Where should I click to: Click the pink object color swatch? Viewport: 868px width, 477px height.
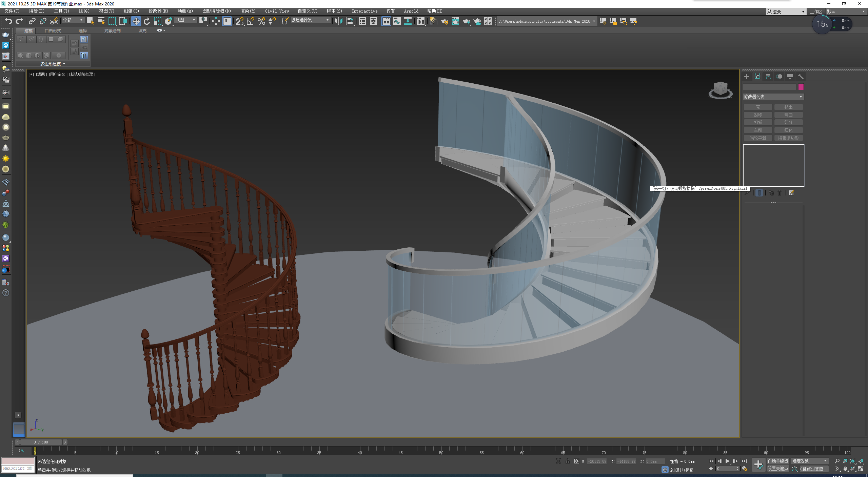pyautogui.click(x=801, y=87)
